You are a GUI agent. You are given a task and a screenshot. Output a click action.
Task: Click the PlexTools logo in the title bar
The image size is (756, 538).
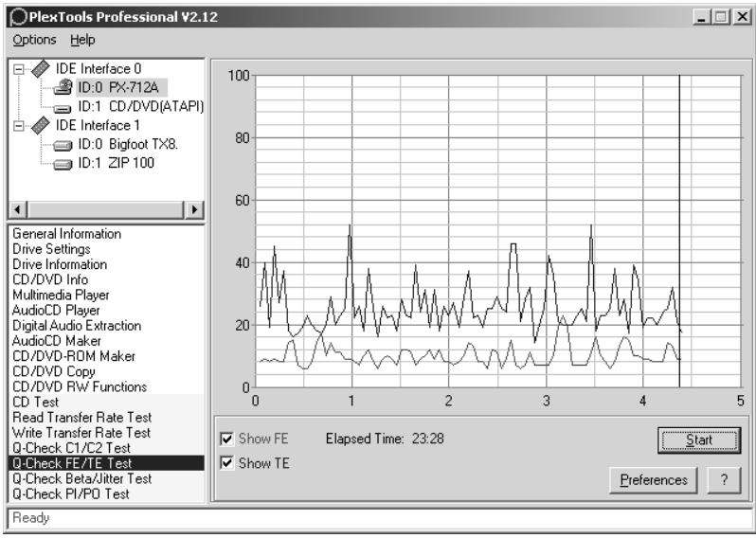click(x=18, y=17)
